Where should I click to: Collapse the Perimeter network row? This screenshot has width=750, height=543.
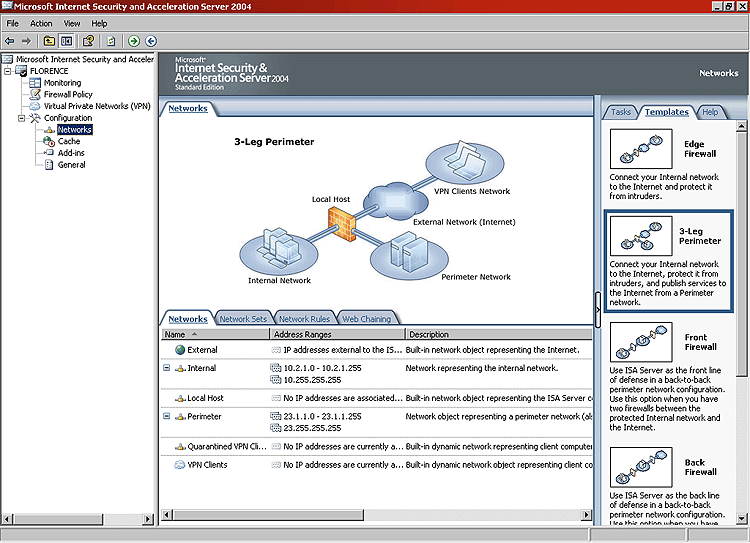pyautogui.click(x=166, y=416)
